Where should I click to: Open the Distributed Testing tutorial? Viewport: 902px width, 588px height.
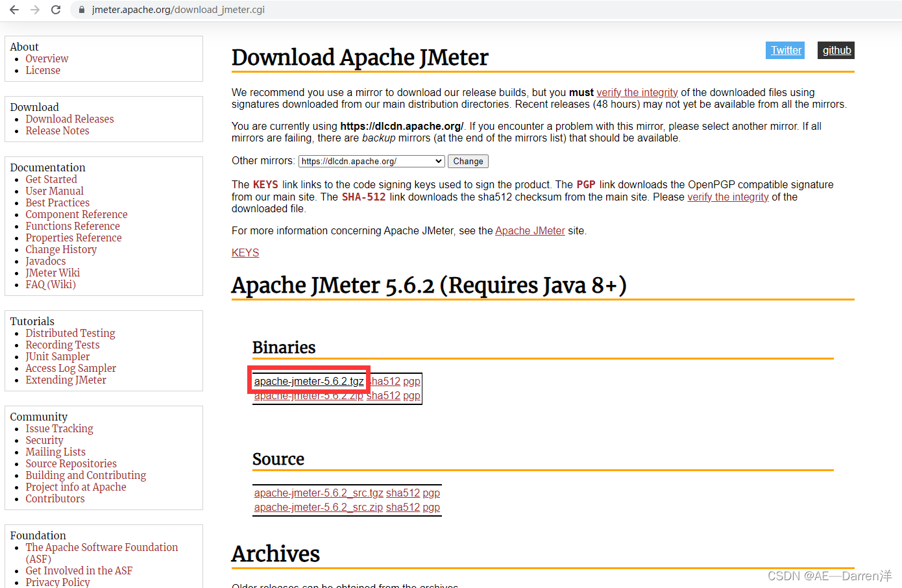point(70,333)
